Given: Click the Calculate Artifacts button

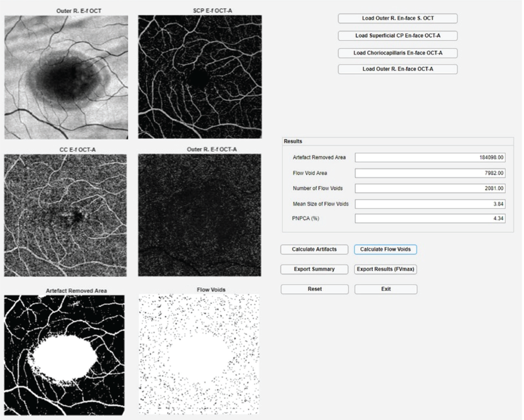Looking at the screenshot, I should [x=314, y=249].
